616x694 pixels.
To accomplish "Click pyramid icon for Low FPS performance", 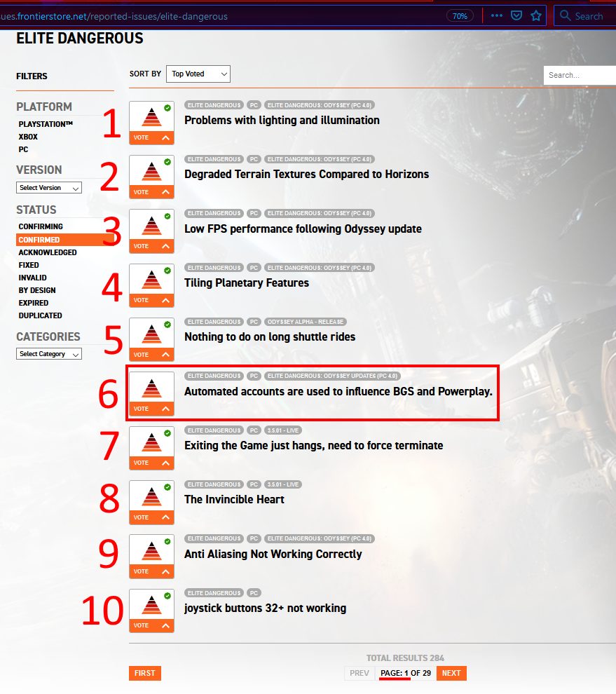I will tap(152, 225).
